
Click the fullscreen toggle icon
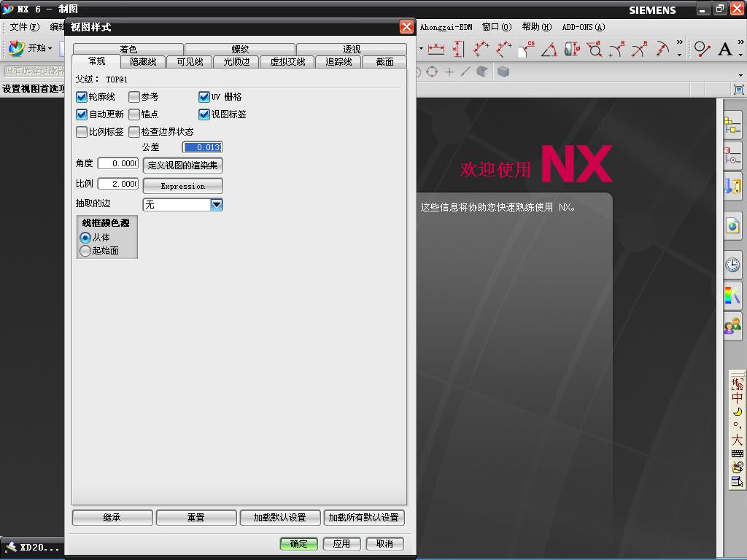tap(738, 89)
